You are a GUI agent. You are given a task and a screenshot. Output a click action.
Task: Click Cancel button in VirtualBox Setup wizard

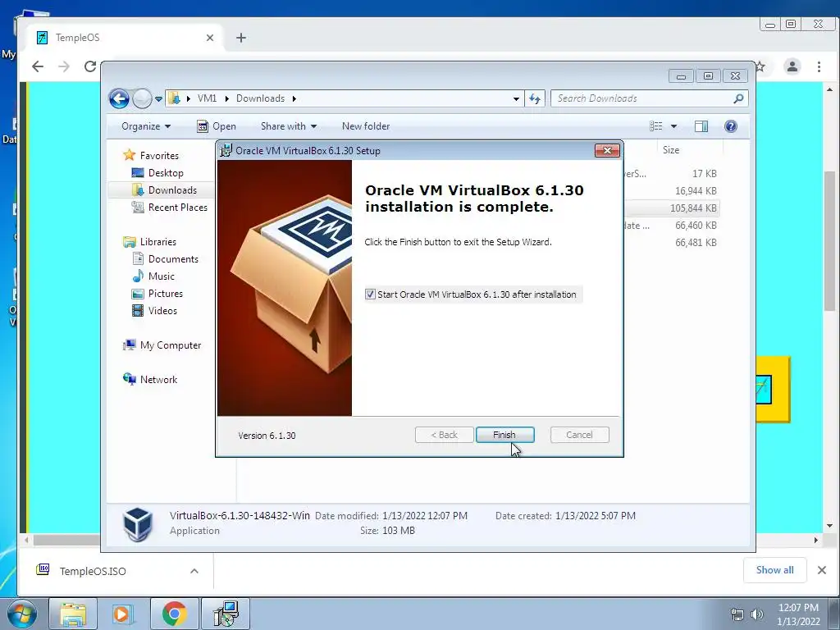coord(579,435)
